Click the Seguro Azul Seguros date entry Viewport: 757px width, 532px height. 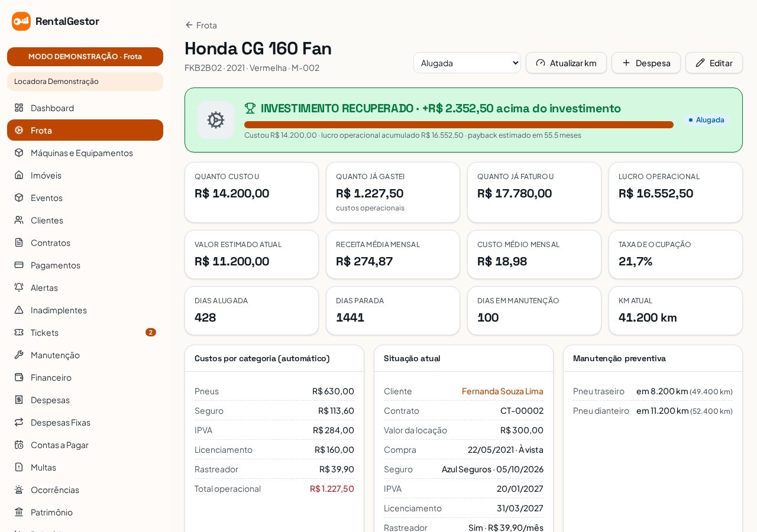pyautogui.click(x=493, y=469)
